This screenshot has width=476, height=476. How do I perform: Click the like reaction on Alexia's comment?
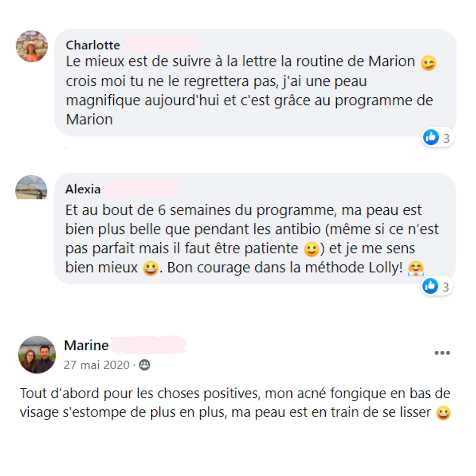[430, 286]
